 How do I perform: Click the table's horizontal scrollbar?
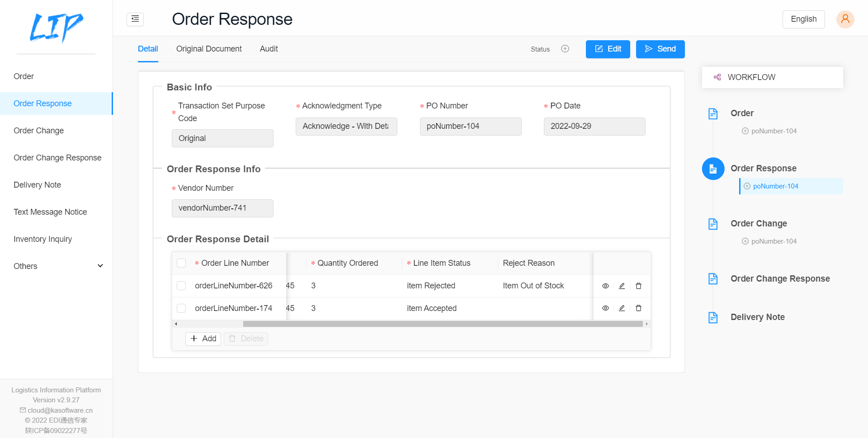pos(443,324)
